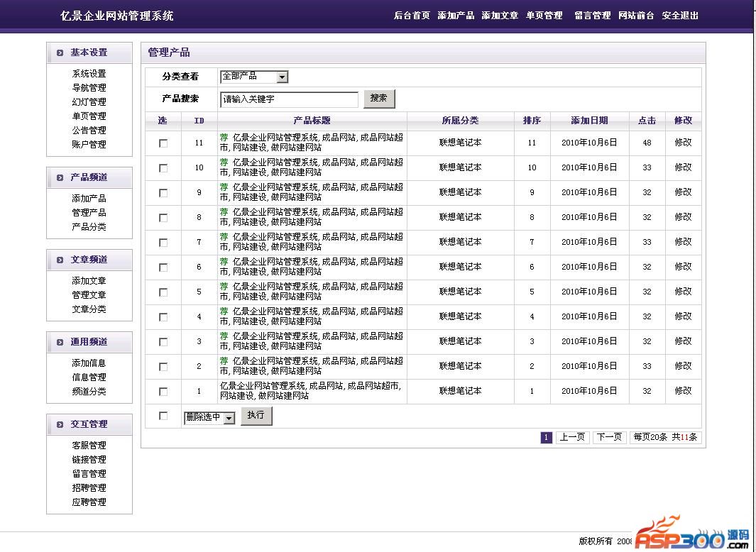Click the icon beside 产品频道 header

coord(60,178)
